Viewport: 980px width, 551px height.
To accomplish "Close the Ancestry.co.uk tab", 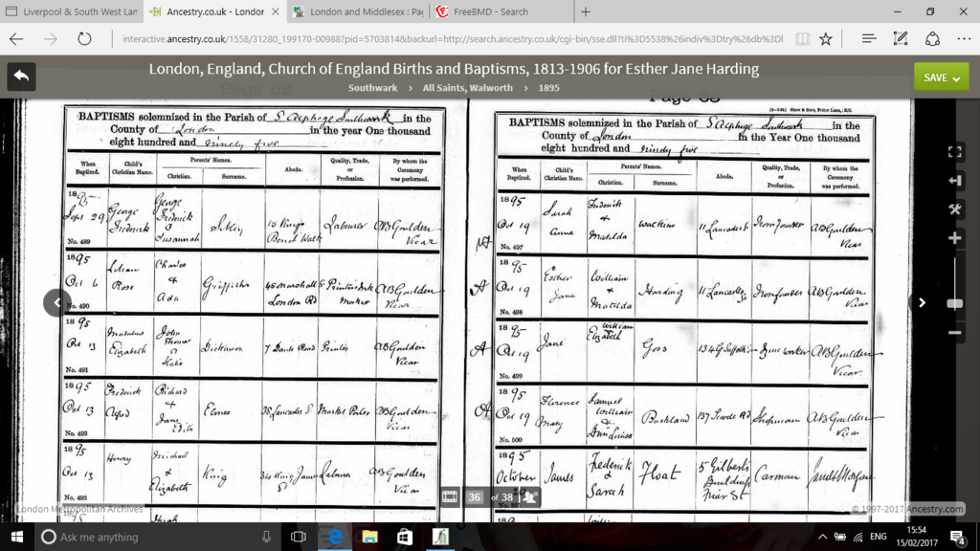I will tap(275, 11).
